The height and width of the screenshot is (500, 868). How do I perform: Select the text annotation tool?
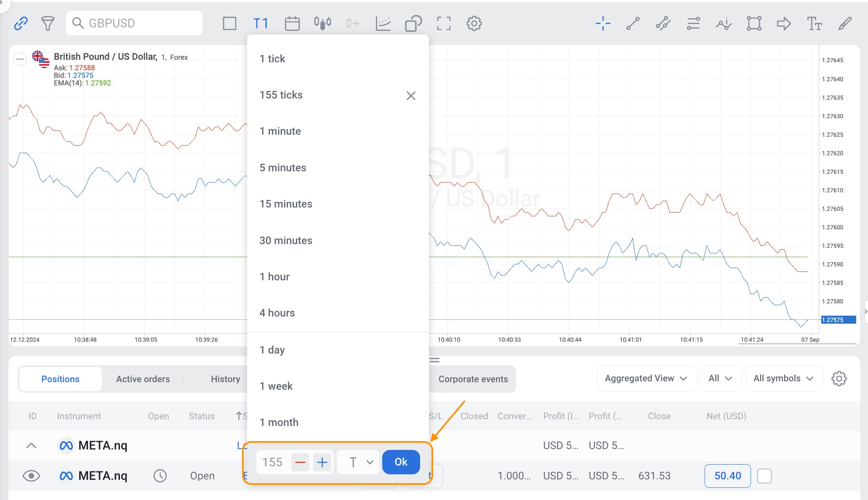click(814, 23)
